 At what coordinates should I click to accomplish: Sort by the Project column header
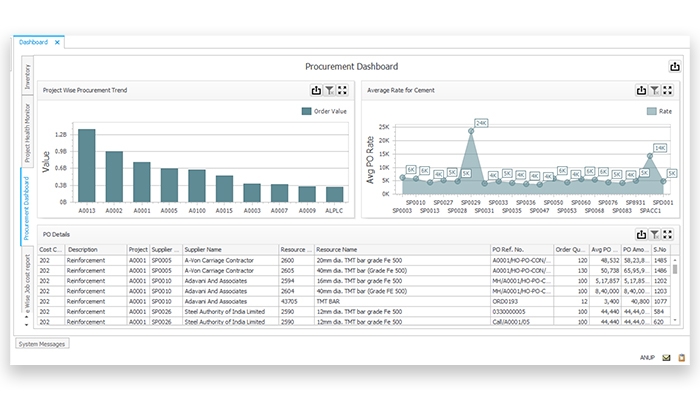138,250
